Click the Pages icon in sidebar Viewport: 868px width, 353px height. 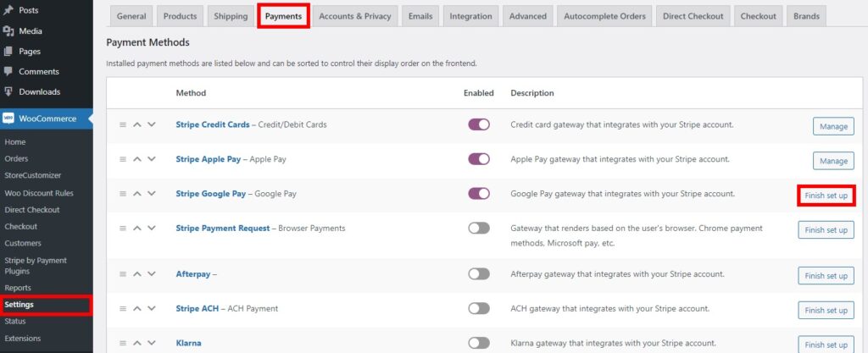8,52
